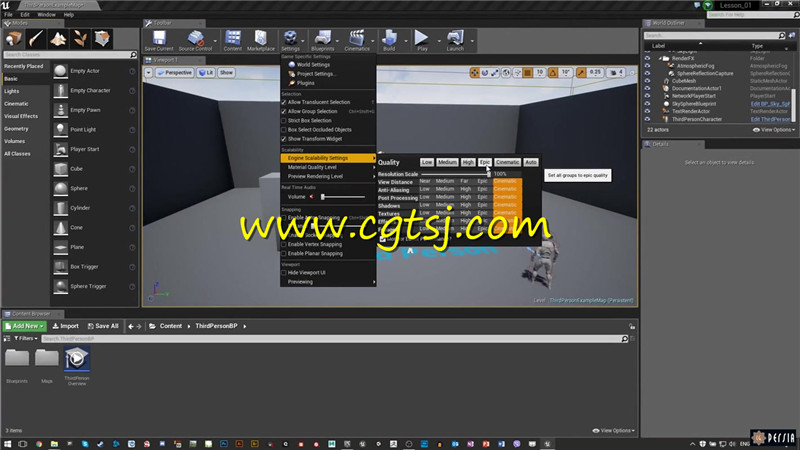Image resolution: width=800 pixels, height=450 pixels.
Task: Click the Save Current toolbar icon
Action: click(159, 40)
